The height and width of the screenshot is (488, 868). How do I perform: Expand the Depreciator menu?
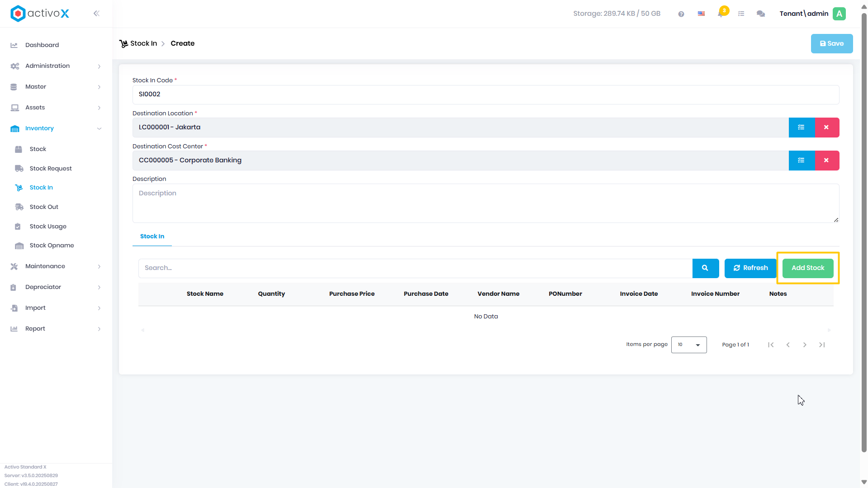click(x=56, y=287)
